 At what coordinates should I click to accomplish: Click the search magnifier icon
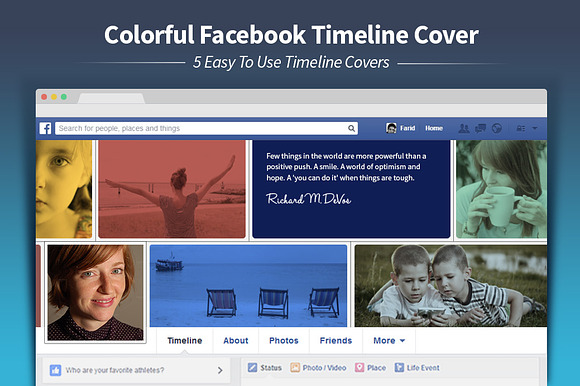(351, 128)
